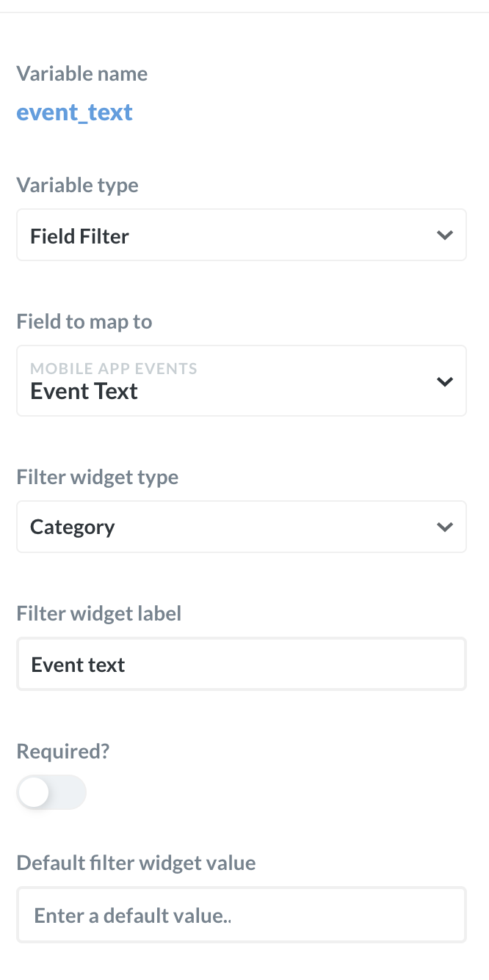Open the Filter widget type chevron
489x980 pixels.
[x=444, y=526]
